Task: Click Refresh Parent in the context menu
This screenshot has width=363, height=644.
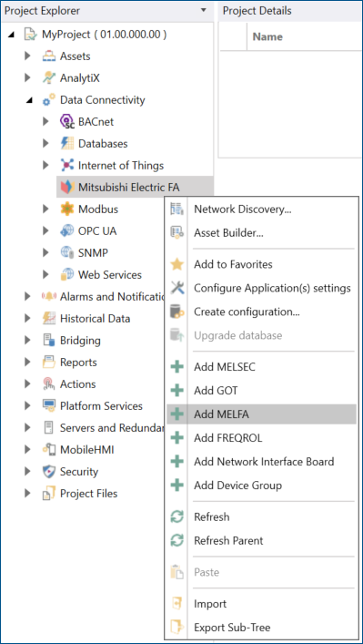Action: [263, 540]
